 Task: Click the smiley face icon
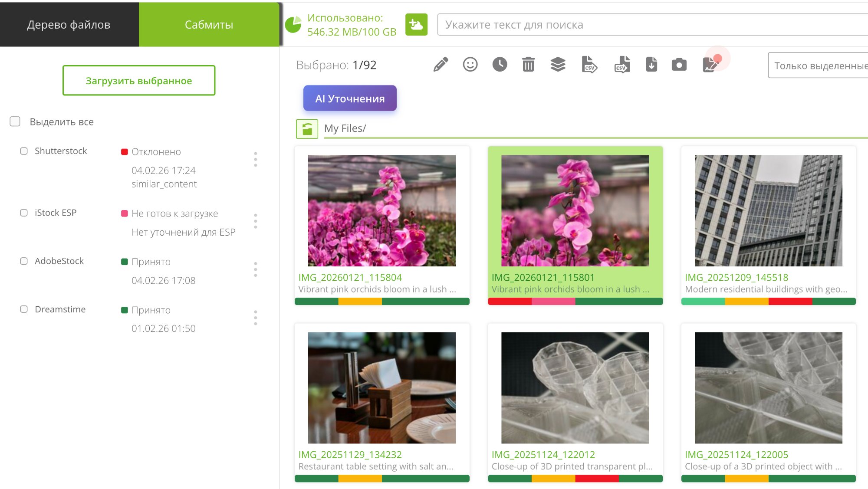[470, 65]
